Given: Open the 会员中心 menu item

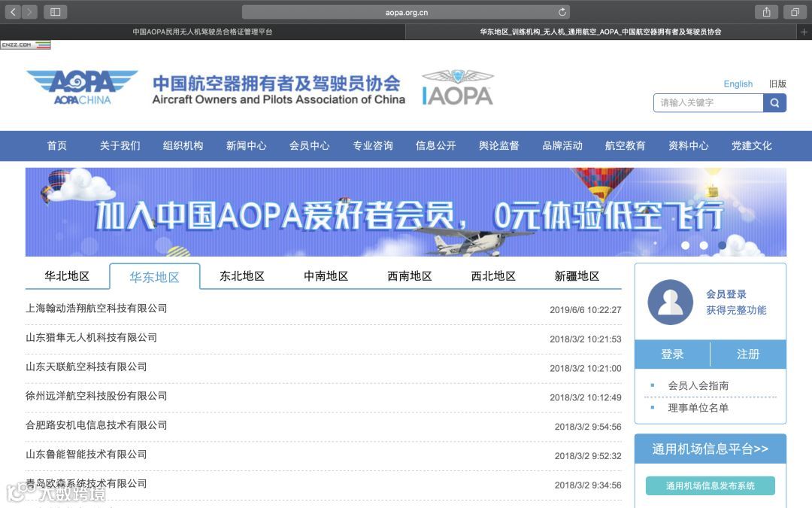Looking at the screenshot, I should pos(310,146).
